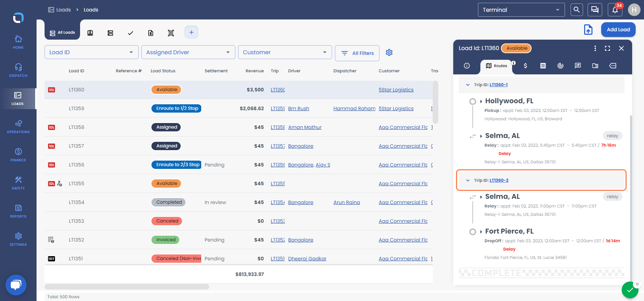Open Trip ID link LT1360-2
The image size is (644, 301).
click(x=499, y=180)
